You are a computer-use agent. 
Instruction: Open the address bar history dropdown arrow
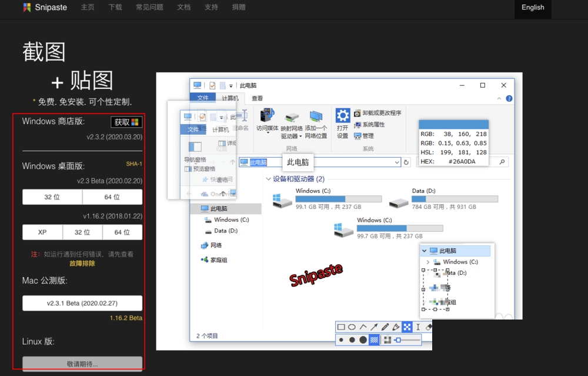[397, 162]
